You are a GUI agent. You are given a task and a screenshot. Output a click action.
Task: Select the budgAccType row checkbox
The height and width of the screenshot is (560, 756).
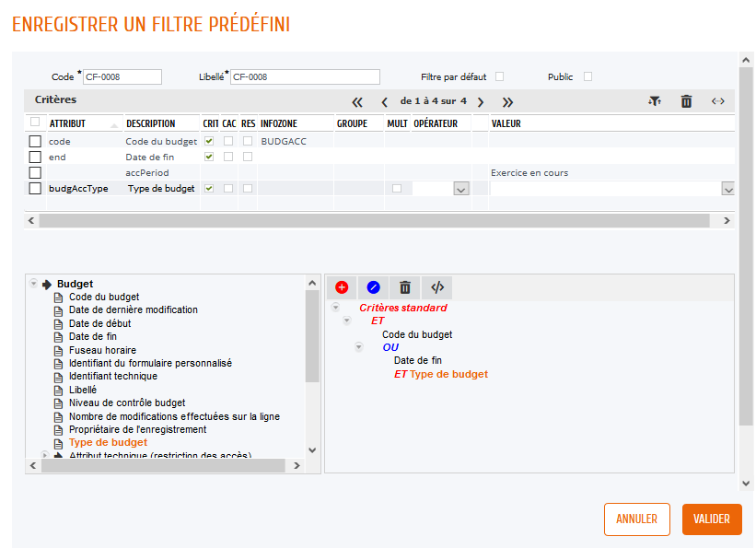pos(35,189)
